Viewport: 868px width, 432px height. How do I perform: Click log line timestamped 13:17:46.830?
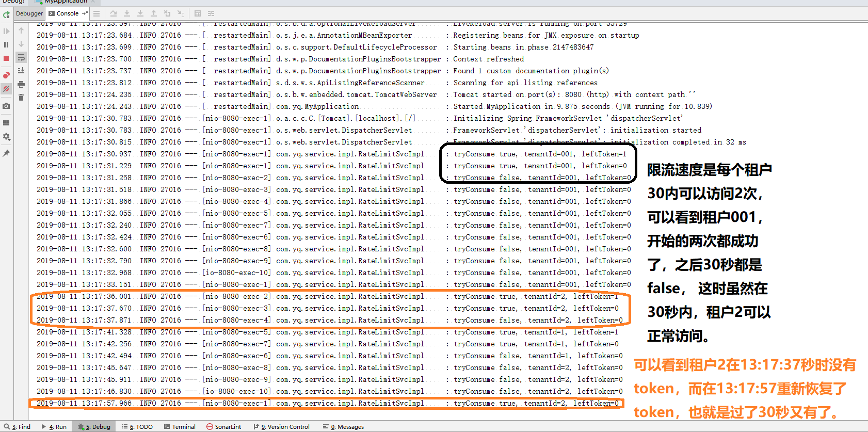coord(330,391)
